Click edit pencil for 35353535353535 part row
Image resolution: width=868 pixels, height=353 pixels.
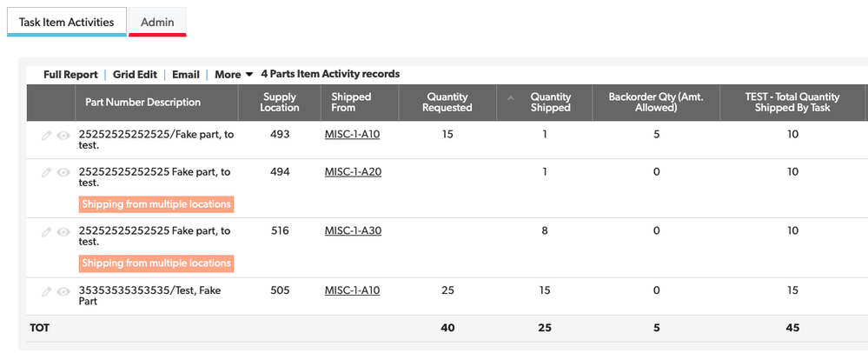coord(47,291)
